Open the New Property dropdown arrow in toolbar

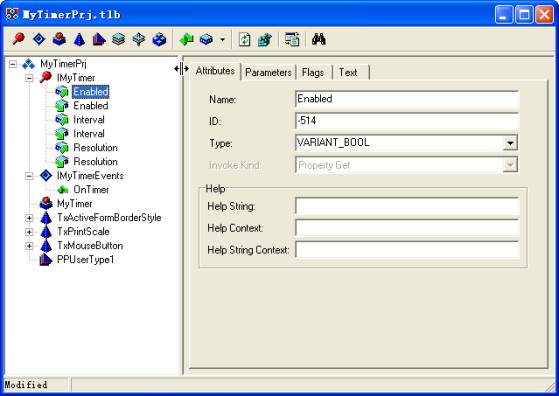222,39
